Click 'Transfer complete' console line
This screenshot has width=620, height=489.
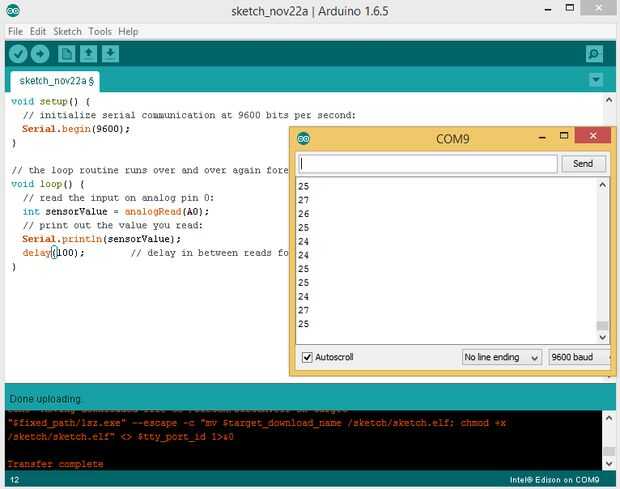55,464
